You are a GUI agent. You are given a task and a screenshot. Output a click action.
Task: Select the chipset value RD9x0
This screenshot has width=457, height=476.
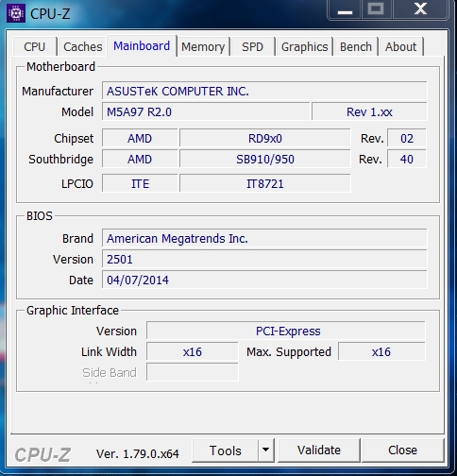coord(265,138)
